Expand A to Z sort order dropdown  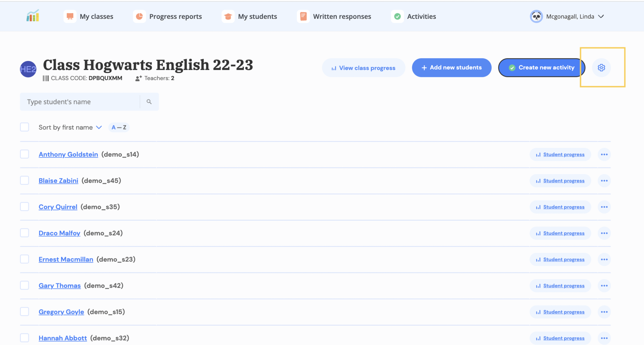click(119, 127)
